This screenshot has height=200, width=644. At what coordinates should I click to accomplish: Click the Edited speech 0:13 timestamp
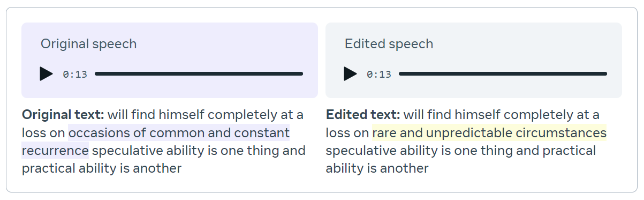coord(379,74)
